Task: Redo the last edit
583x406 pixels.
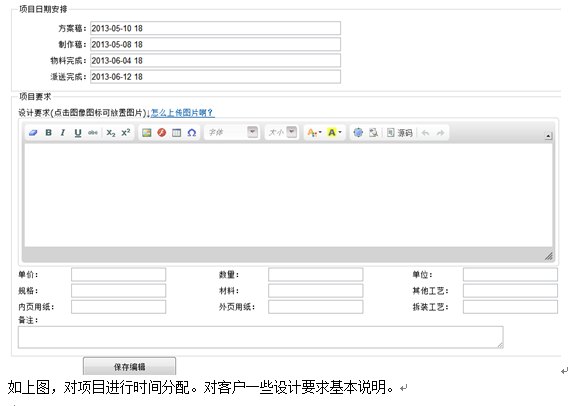Action: click(x=440, y=132)
